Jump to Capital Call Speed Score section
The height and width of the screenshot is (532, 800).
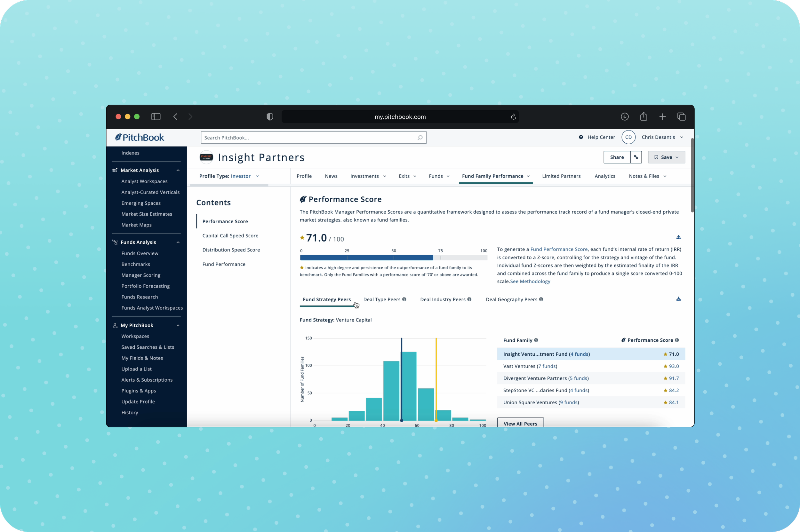pyautogui.click(x=230, y=236)
